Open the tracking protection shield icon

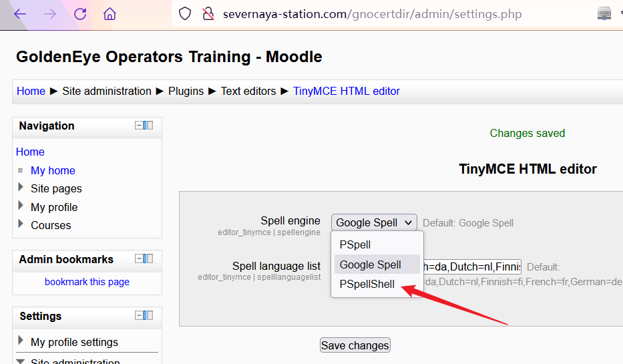click(186, 14)
